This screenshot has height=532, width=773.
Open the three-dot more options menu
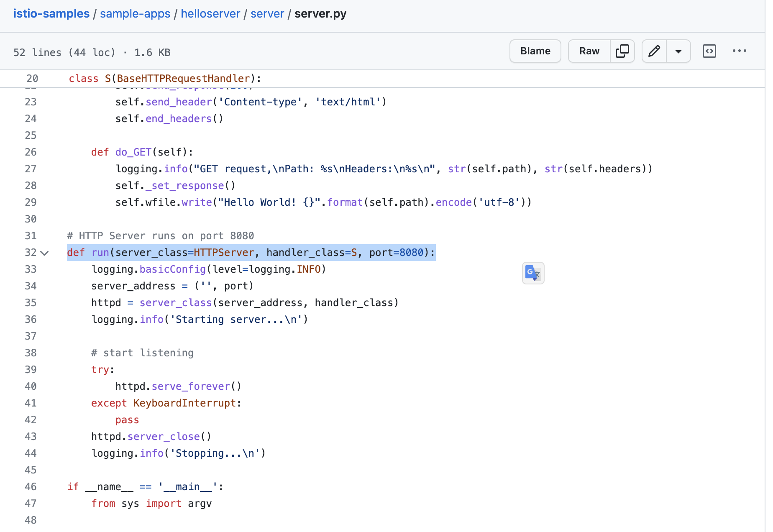739,51
